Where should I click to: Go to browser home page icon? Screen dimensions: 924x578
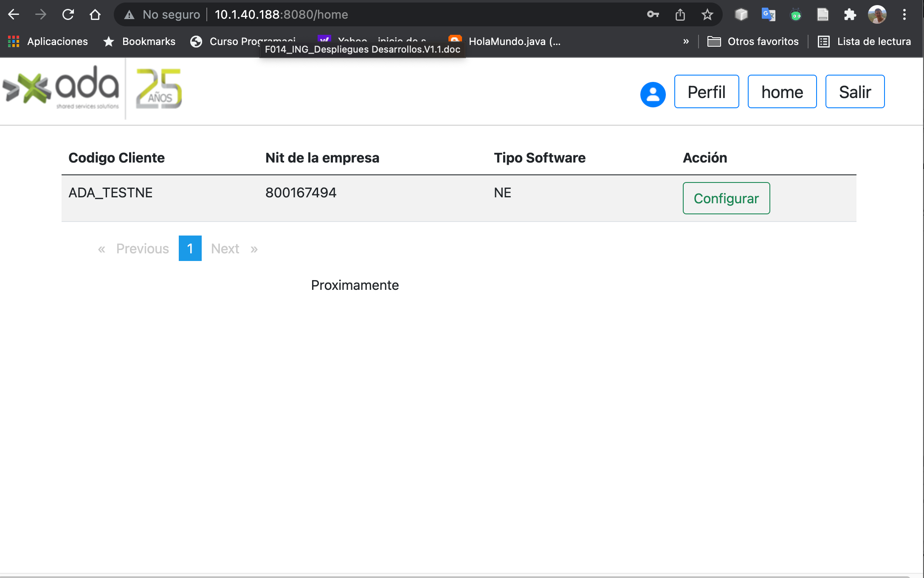pyautogui.click(x=95, y=14)
